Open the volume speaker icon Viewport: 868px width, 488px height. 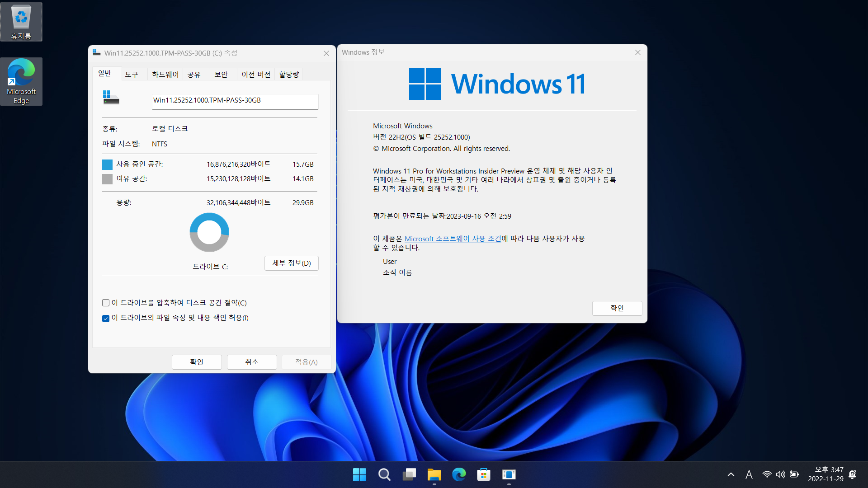[780, 474]
